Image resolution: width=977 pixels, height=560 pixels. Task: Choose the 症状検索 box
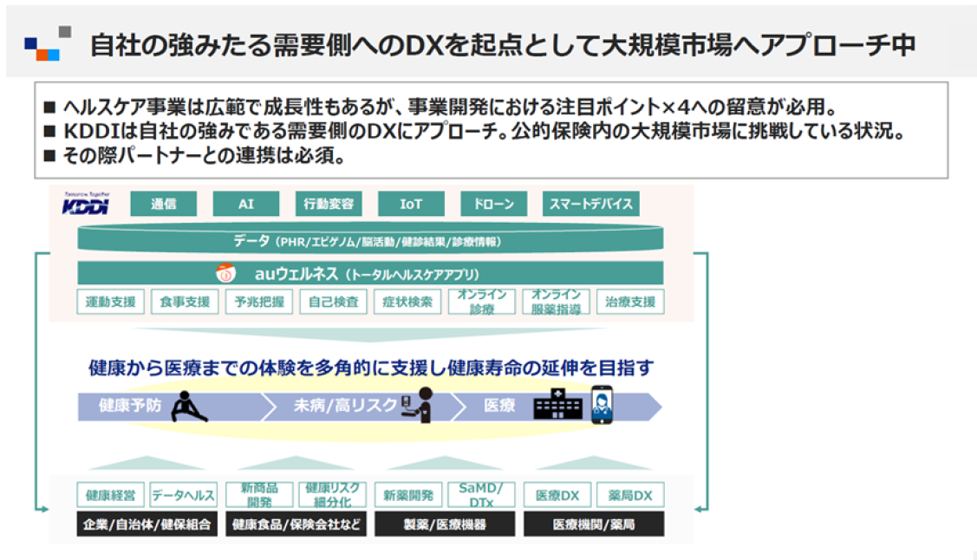pos(407,302)
